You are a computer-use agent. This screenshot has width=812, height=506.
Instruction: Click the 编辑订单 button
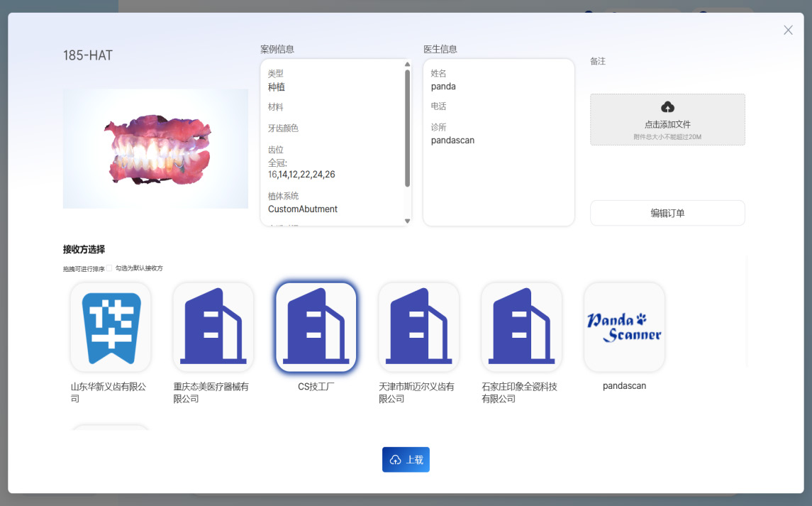click(x=667, y=213)
